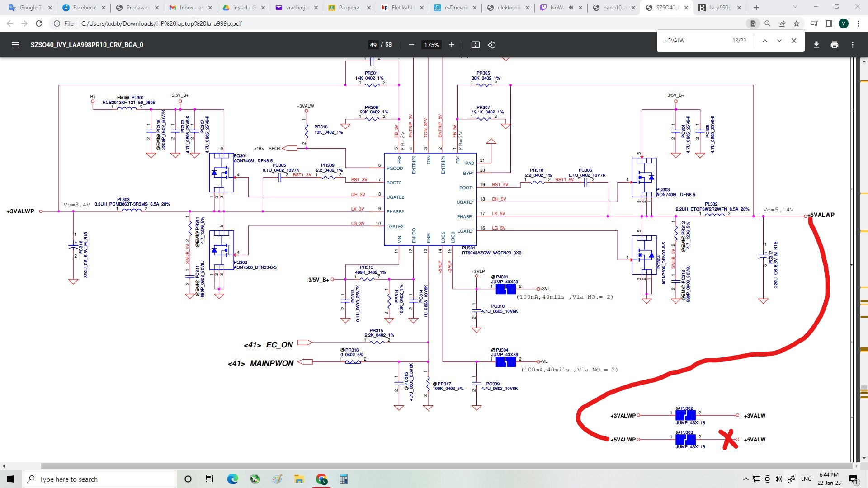The height and width of the screenshot is (488, 868).
Task: Click the fit to page icon
Action: (475, 45)
